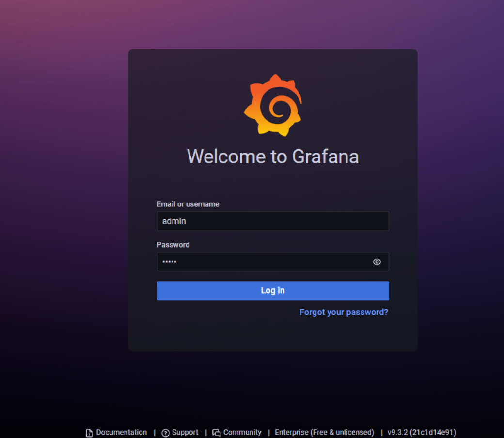This screenshot has height=438, width=504.
Task: Open Enterprise (Free & unlicensed) link
Action: pyautogui.click(x=324, y=433)
